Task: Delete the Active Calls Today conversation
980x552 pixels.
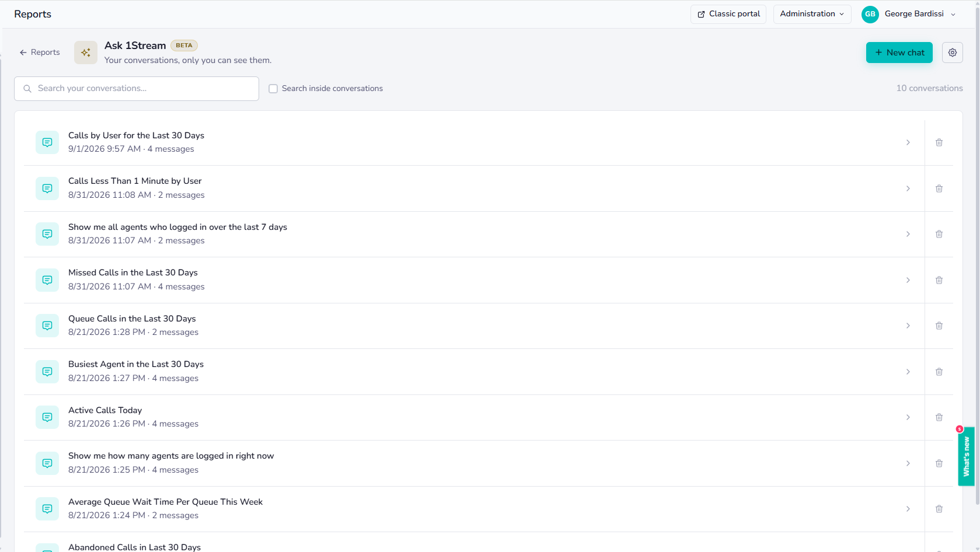Action: click(x=939, y=417)
